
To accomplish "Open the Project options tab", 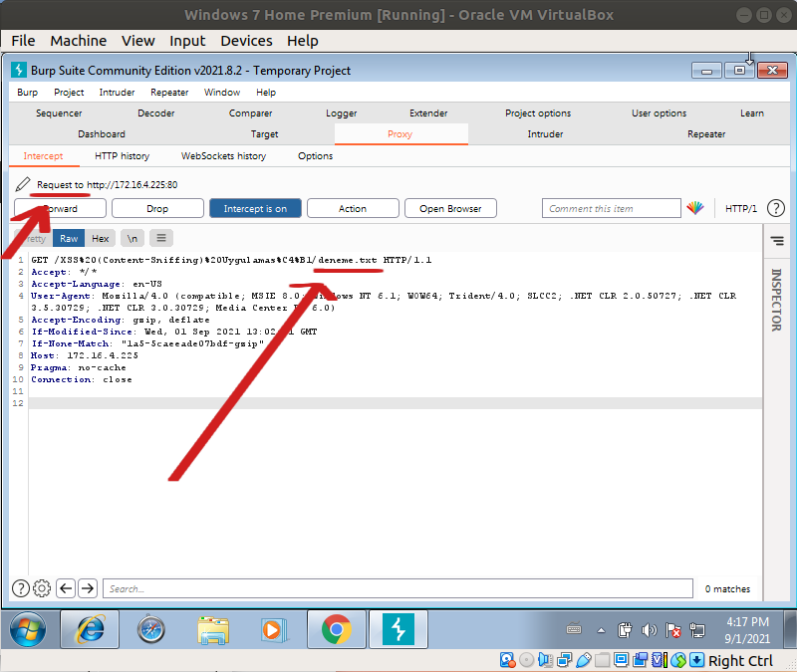I will point(538,112).
